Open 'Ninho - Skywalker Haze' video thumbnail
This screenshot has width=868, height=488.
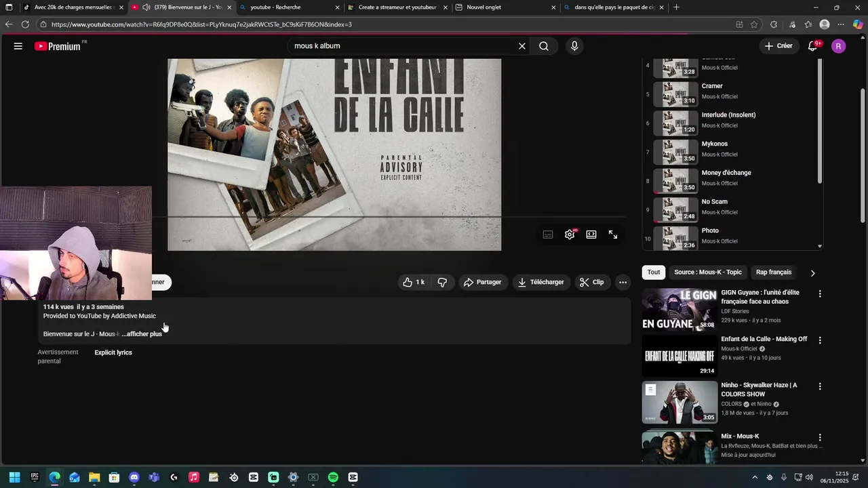679,402
